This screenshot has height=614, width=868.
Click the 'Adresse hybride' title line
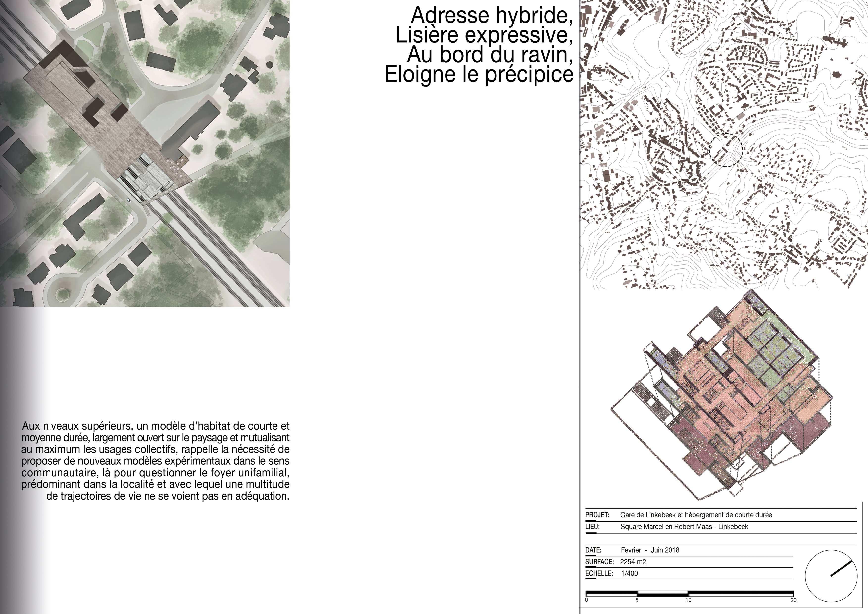click(x=491, y=15)
